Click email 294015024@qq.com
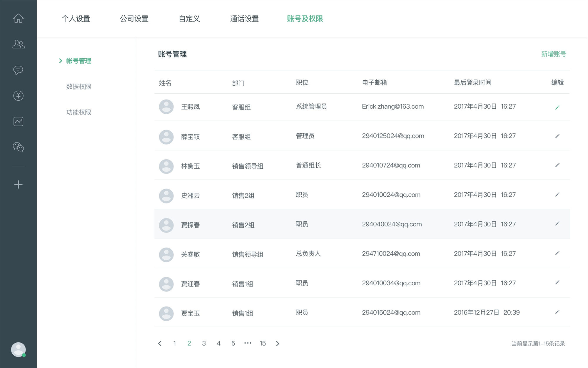This screenshot has height=368, width=588. click(x=391, y=313)
